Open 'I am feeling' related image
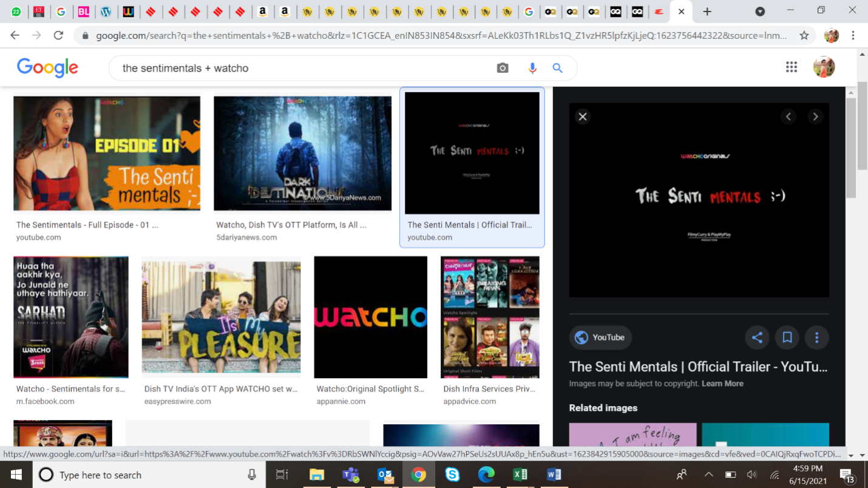 pos(632,435)
